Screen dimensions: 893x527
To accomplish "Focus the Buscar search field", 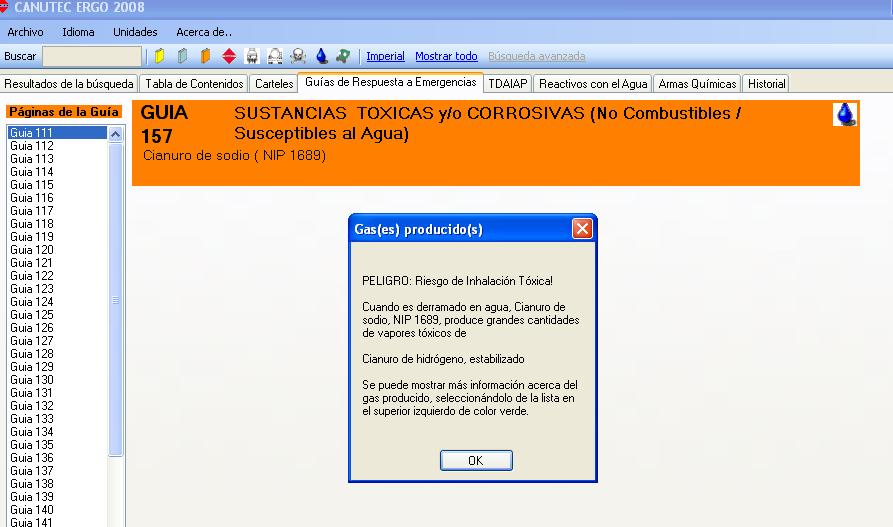I will pyautogui.click(x=92, y=56).
